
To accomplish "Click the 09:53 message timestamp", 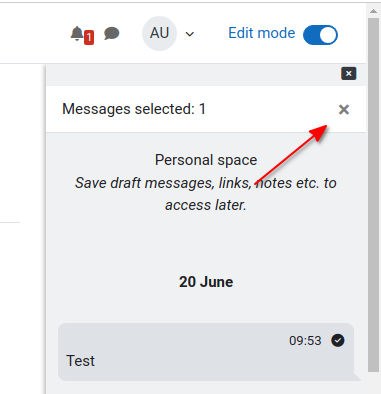I will click(x=305, y=341).
